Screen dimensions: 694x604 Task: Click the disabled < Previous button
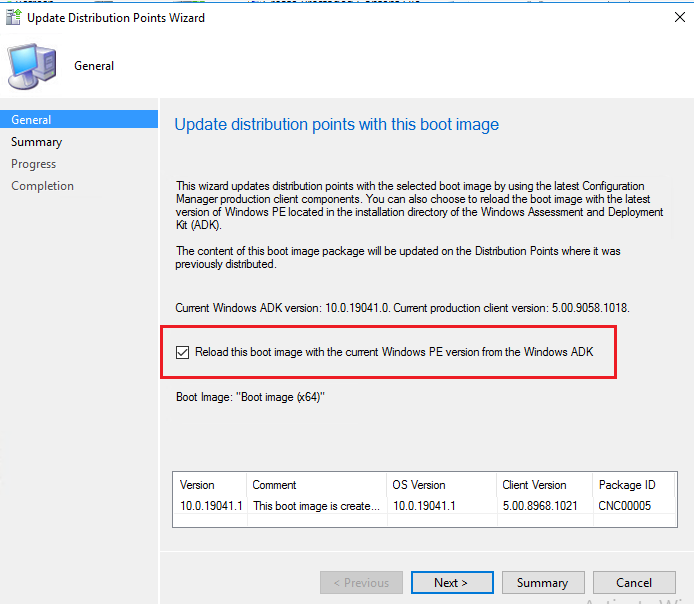click(361, 582)
